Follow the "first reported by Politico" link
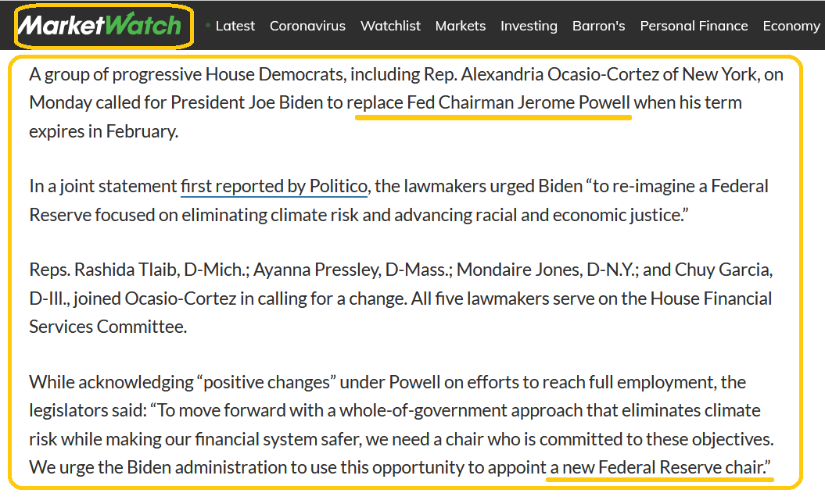 click(x=274, y=187)
